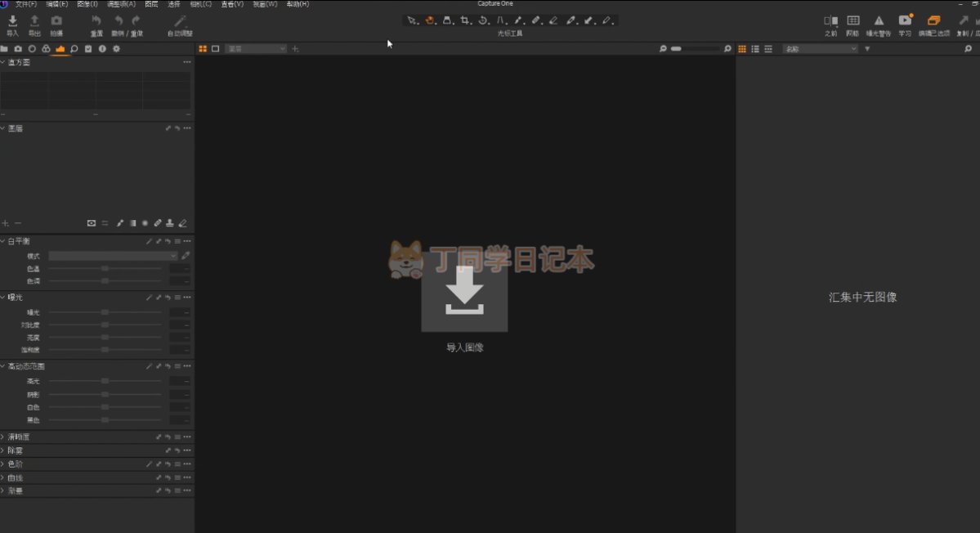Toggle Before (之前) comparison view
Image resolution: width=980 pixels, height=533 pixels.
click(x=830, y=21)
